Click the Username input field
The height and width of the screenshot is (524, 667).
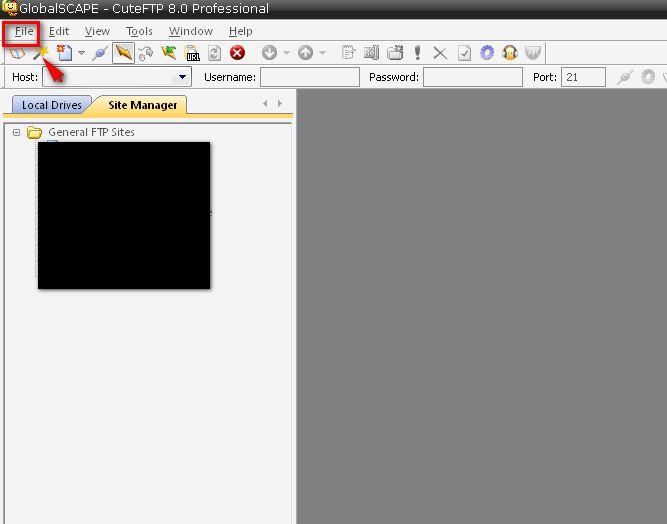[x=309, y=77]
